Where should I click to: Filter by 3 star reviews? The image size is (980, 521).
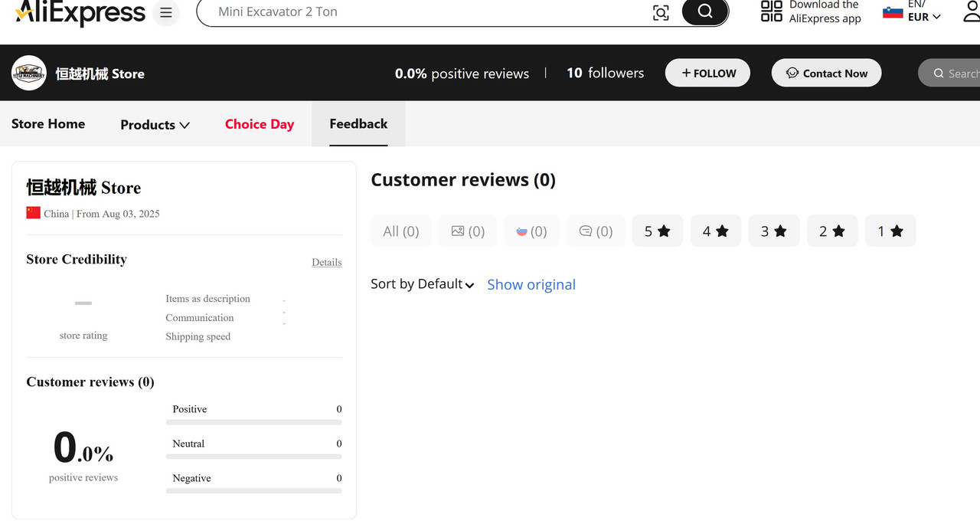tap(774, 231)
